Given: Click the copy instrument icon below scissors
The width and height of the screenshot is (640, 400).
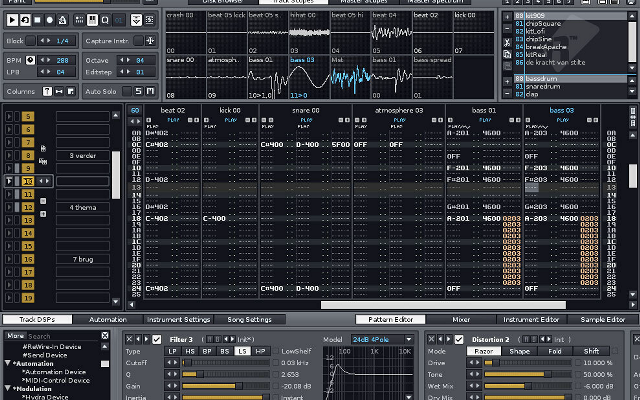Looking at the screenshot, I should pyautogui.click(x=507, y=54).
